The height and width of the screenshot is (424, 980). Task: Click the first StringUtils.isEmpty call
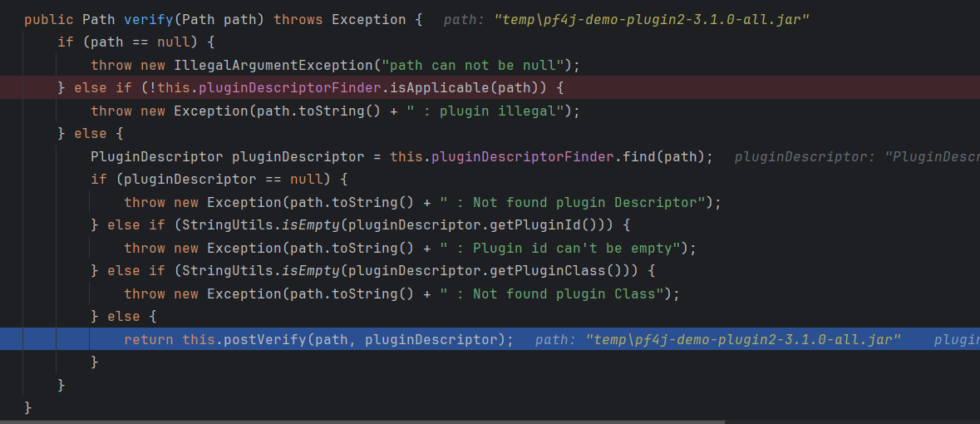coord(258,225)
